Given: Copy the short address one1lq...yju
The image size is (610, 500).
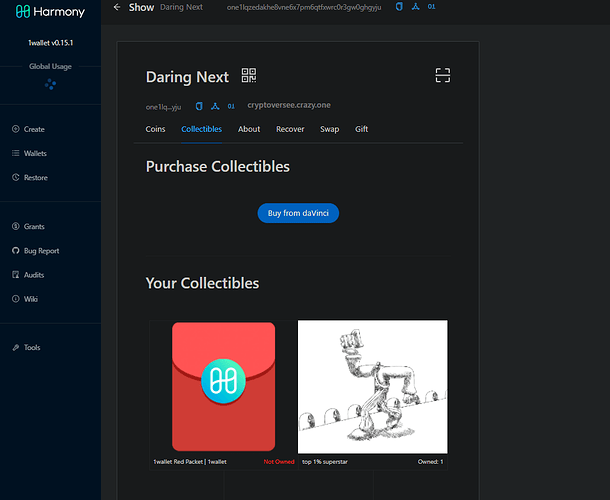Looking at the screenshot, I should [x=198, y=106].
